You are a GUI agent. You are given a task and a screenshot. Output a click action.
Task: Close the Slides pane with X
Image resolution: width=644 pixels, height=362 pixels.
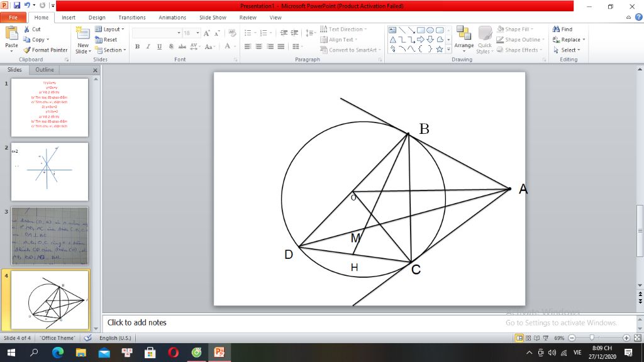point(96,70)
